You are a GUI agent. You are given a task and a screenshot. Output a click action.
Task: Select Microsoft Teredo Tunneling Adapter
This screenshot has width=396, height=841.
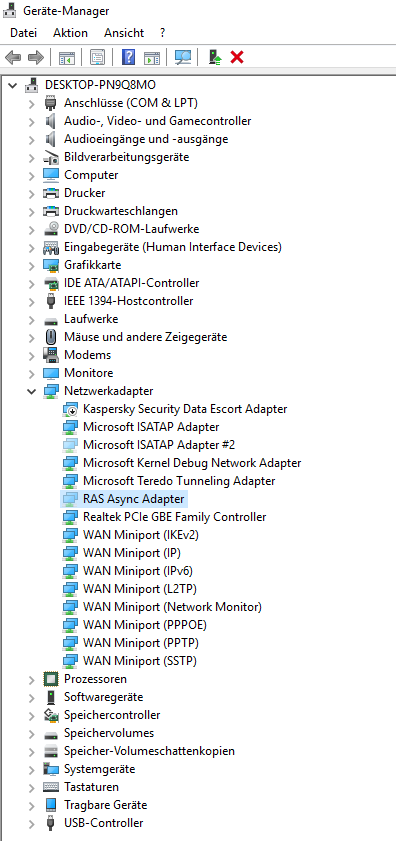179,481
